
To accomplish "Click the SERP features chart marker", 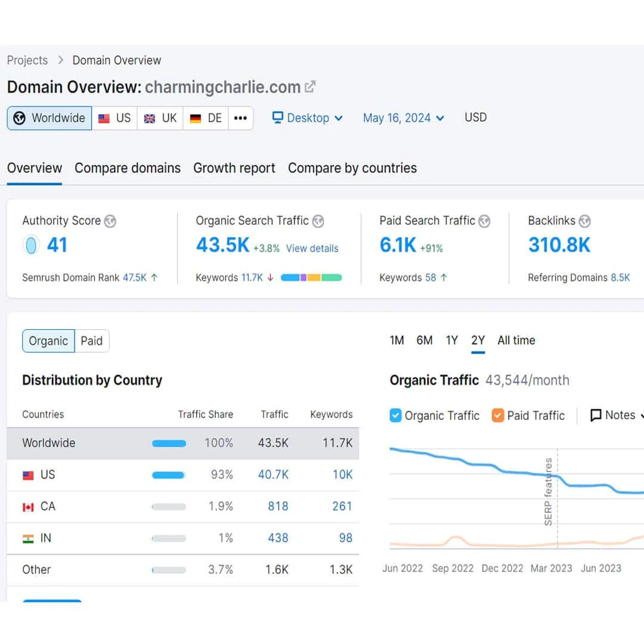I will [x=549, y=492].
